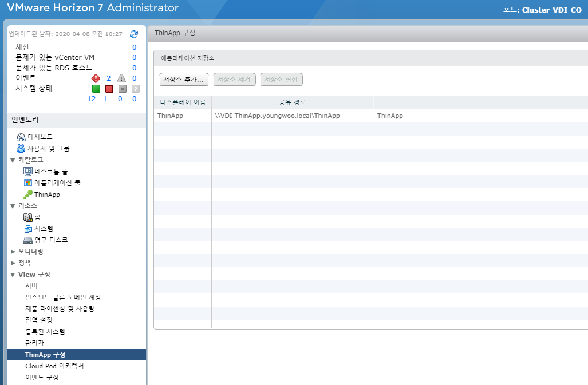The width and height of the screenshot is (588, 385).
Task: Open 관리자 under View 구성
Action: tap(34, 343)
